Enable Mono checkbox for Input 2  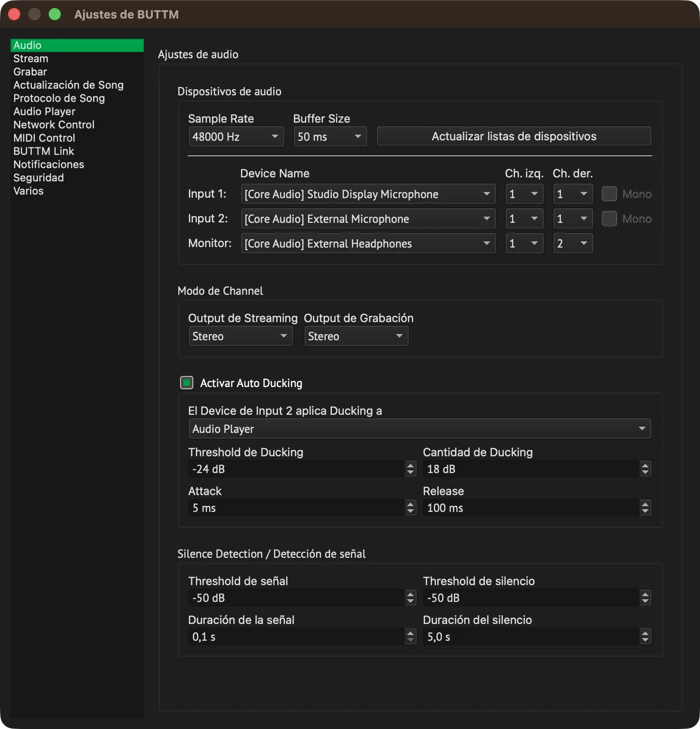point(609,219)
